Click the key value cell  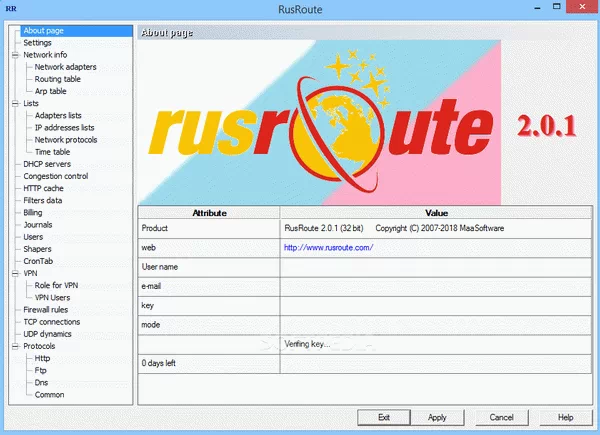[436, 306]
